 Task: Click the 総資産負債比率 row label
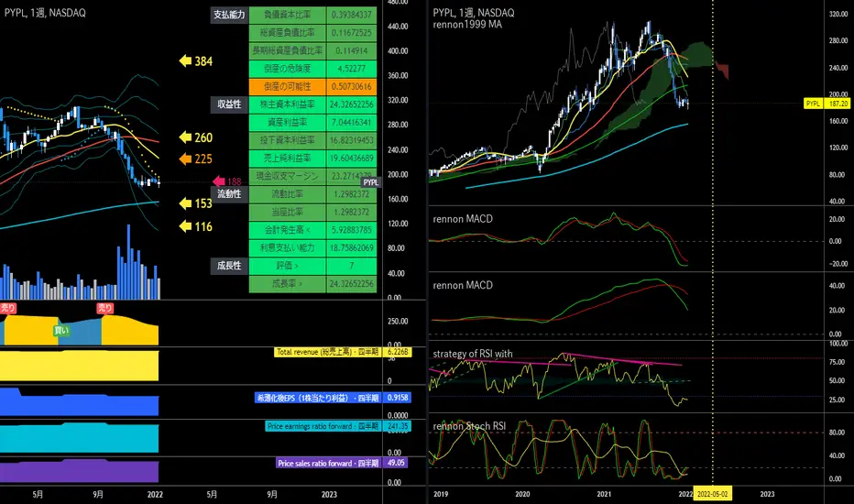click(x=288, y=33)
